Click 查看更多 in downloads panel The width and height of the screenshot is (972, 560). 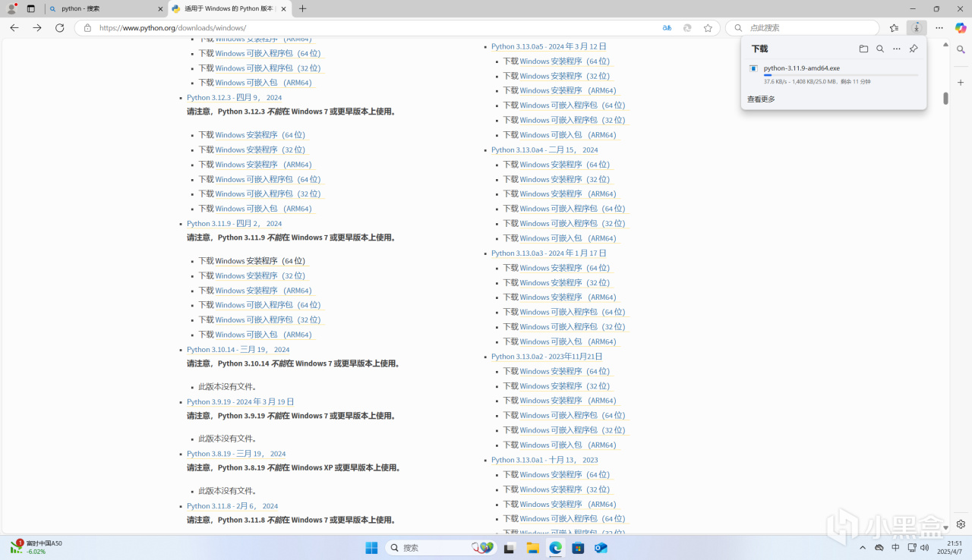coord(761,99)
